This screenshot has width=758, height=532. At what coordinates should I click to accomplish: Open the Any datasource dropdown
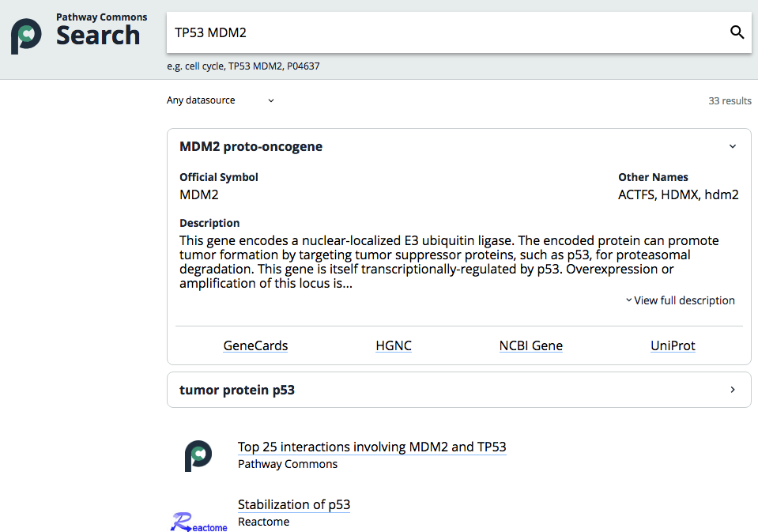pyautogui.click(x=221, y=100)
